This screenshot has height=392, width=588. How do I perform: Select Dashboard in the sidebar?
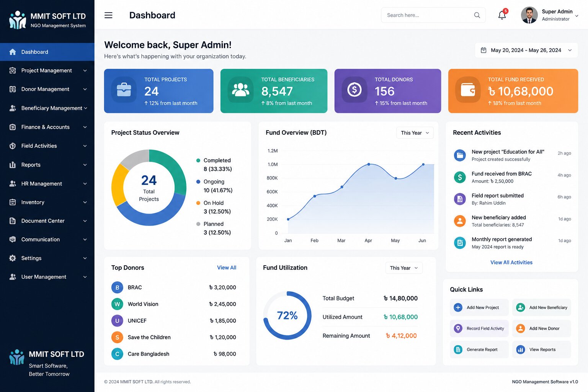(x=47, y=52)
